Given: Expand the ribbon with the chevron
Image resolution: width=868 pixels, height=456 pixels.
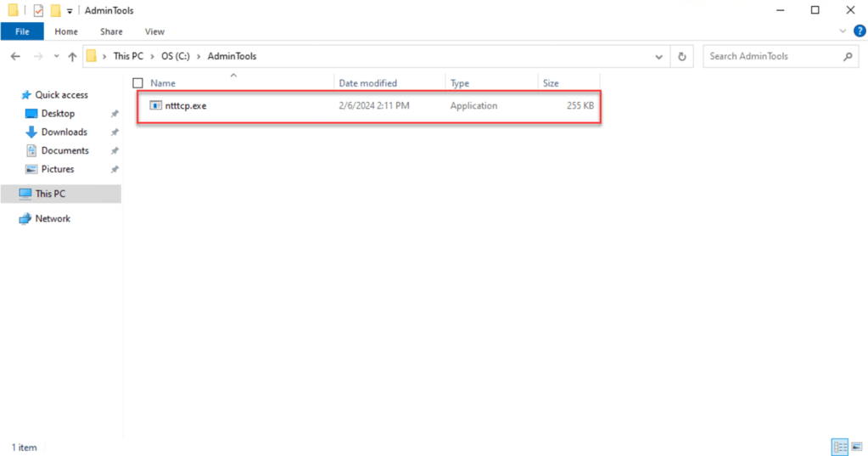Looking at the screenshot, I should 843,31.
